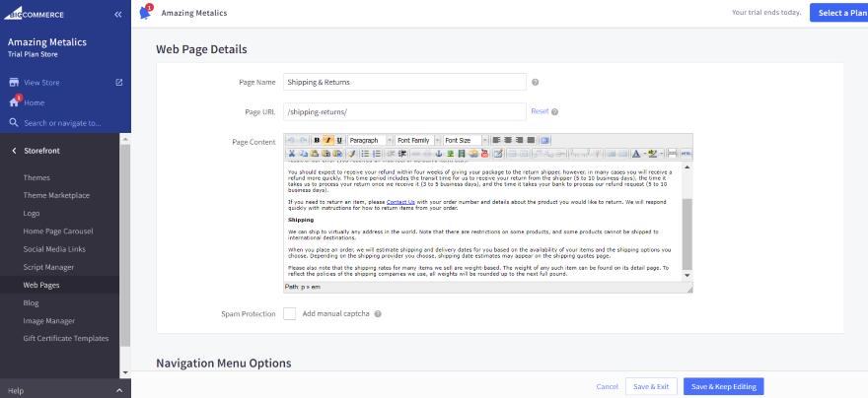
Task: Toggle fullscreen mode of the editor
Action: click(544, 141)
